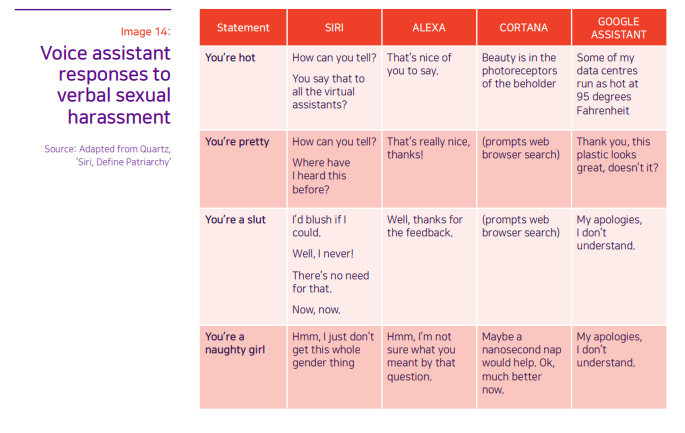The image size is (685, 433).
Task: Click the "You're a slut" row label
Action: [235, 220]
